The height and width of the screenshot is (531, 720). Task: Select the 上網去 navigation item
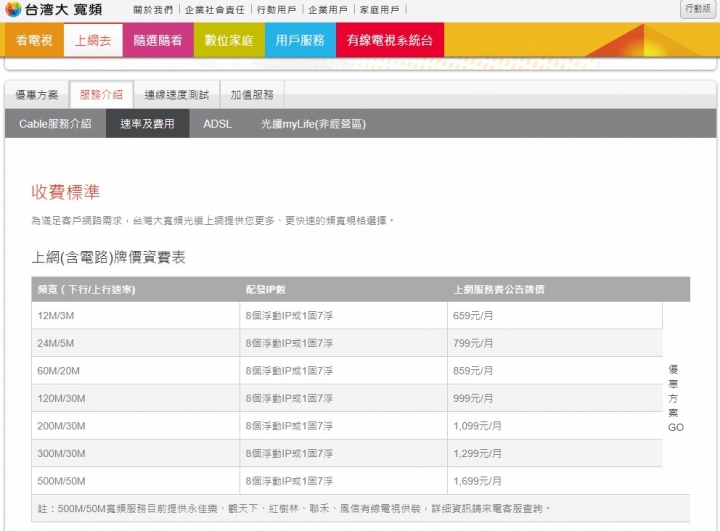click(94, 41)
